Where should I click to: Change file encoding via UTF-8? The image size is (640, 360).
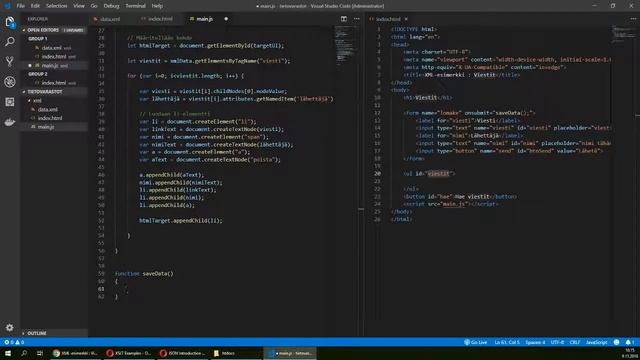(x=557, y=342)
